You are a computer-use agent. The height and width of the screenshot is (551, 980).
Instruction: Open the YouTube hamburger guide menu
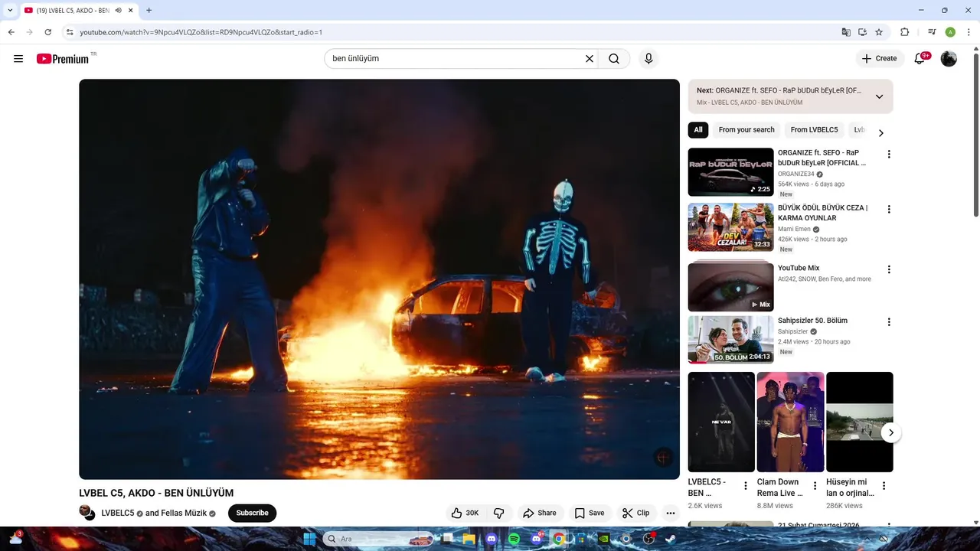pos(18,59)
